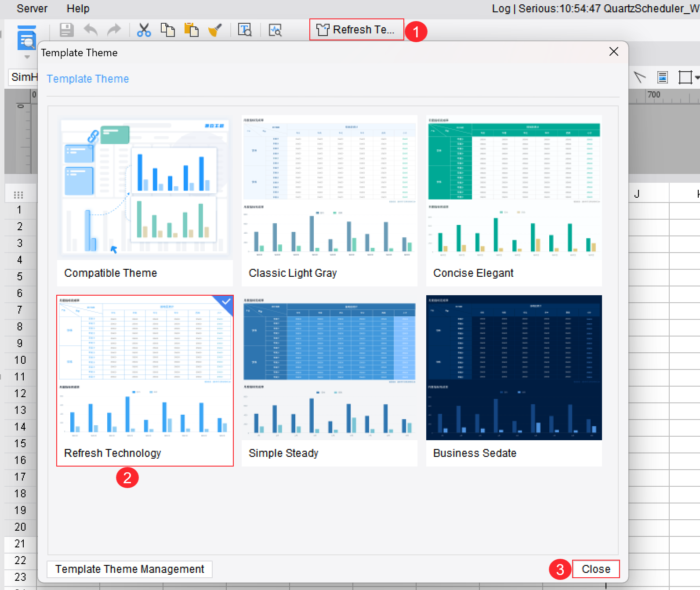
Task: Click the diagonal line tool icon
Action: pos(640,77)
